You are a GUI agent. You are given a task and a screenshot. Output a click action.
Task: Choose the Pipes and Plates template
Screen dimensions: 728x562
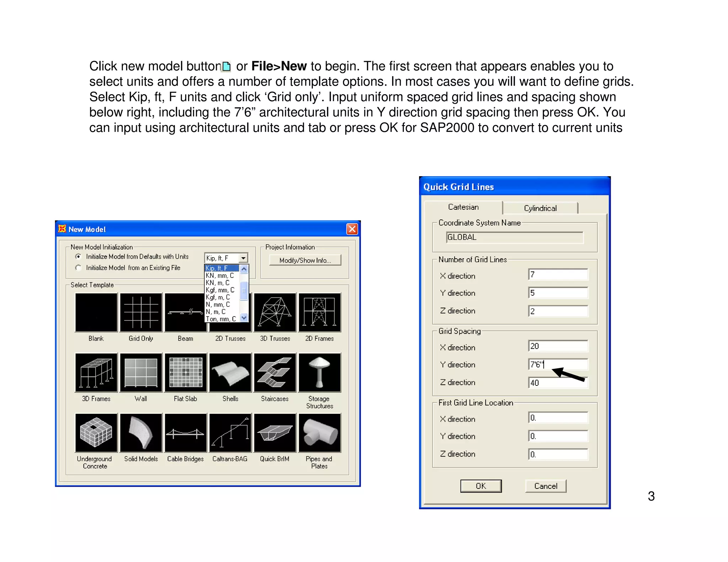[319, 433]
